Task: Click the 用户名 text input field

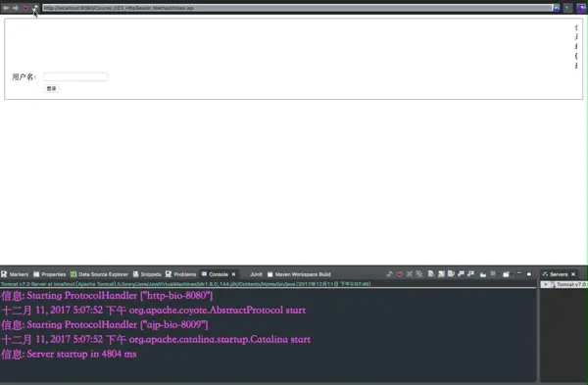Action: tap(75, 76)
